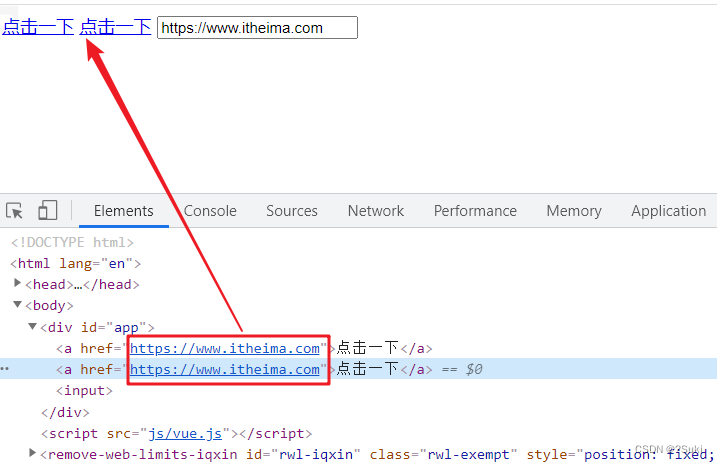Expand the remove-web-limits-iqxin node

32,453
